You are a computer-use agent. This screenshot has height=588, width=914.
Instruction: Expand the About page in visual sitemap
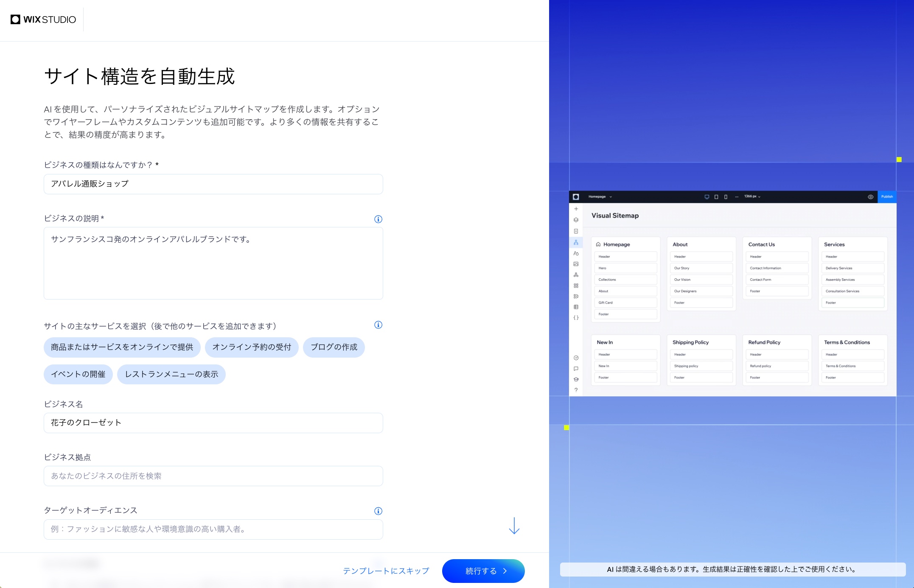[680, 244]
